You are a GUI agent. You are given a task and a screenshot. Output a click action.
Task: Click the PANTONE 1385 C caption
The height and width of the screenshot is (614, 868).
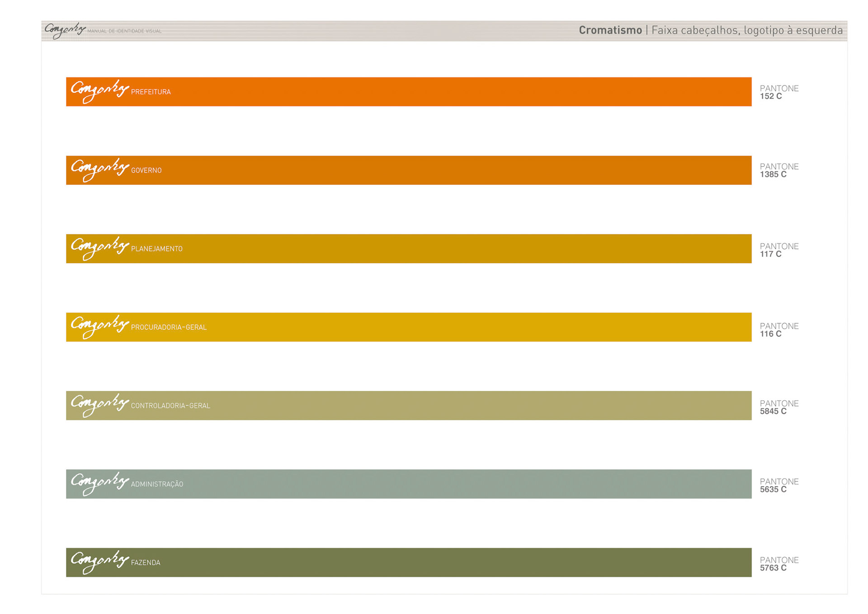tap(779, 170)
